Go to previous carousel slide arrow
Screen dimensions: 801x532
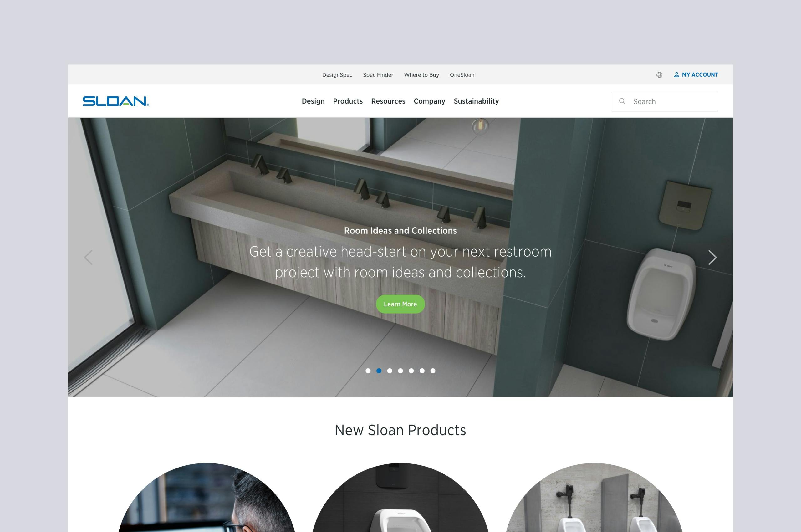[88, 258]
